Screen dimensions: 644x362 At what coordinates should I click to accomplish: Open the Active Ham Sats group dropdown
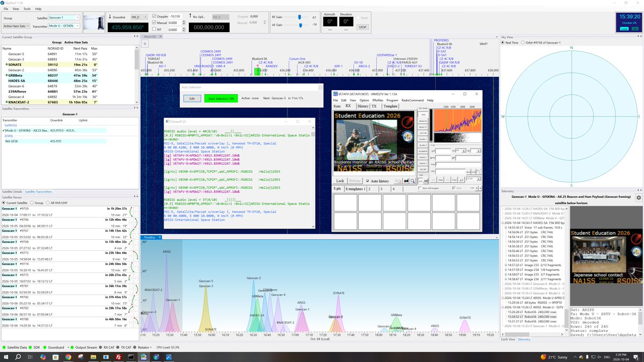(16, 26)
